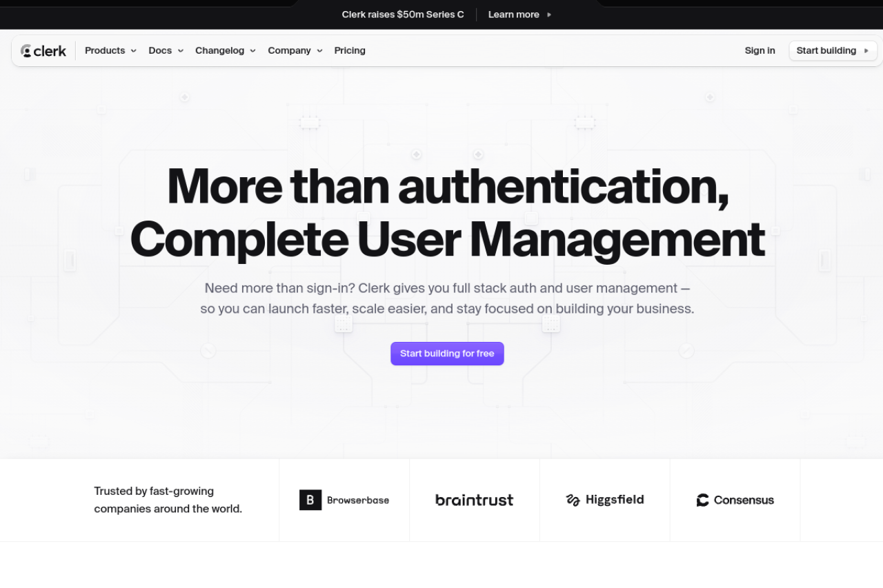Expand the Docs dropdown chevron
This screenshot has height=588, width=883.
click(180, 51)
